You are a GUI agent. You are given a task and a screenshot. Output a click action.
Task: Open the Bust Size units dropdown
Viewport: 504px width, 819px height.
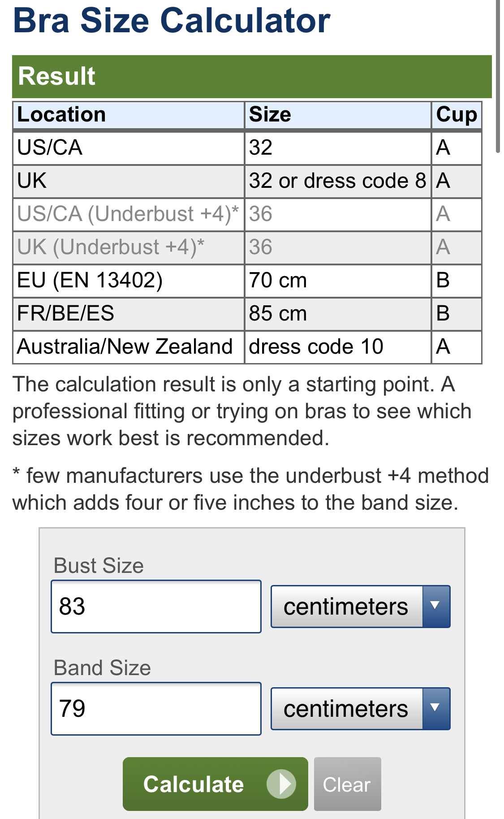(360, 607)
